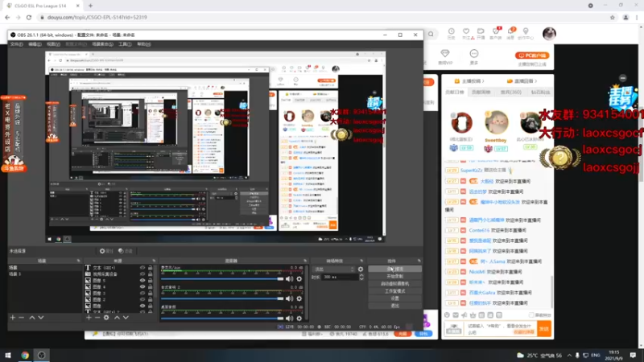The width and height of the screenshot is (644, 362).
Task: Open Douyu follow heart icon in header
Action: (466, 33)
